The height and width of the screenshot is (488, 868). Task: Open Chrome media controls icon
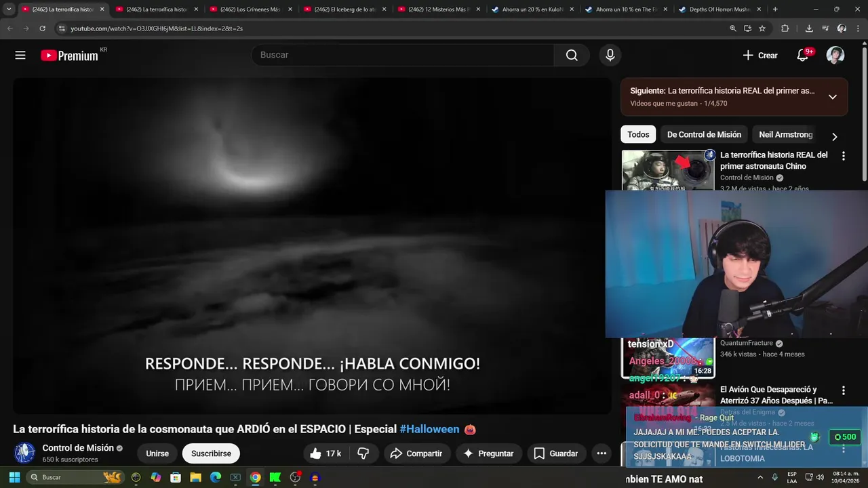click(825, 28)
